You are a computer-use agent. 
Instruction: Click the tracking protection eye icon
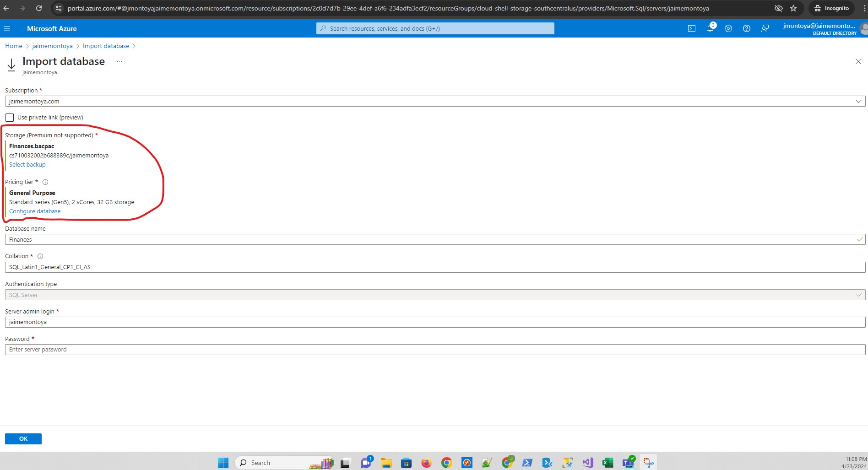[x=778, y=8]
